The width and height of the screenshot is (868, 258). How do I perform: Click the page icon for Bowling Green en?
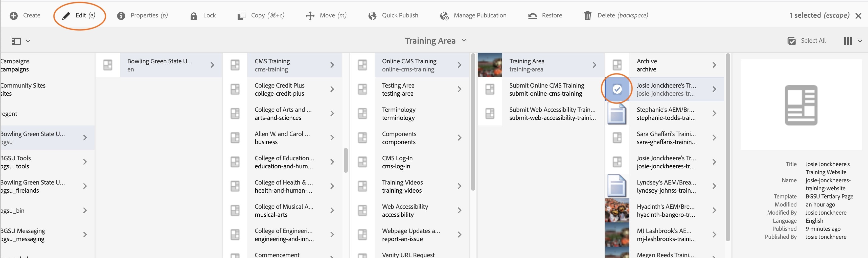(108, 65)
